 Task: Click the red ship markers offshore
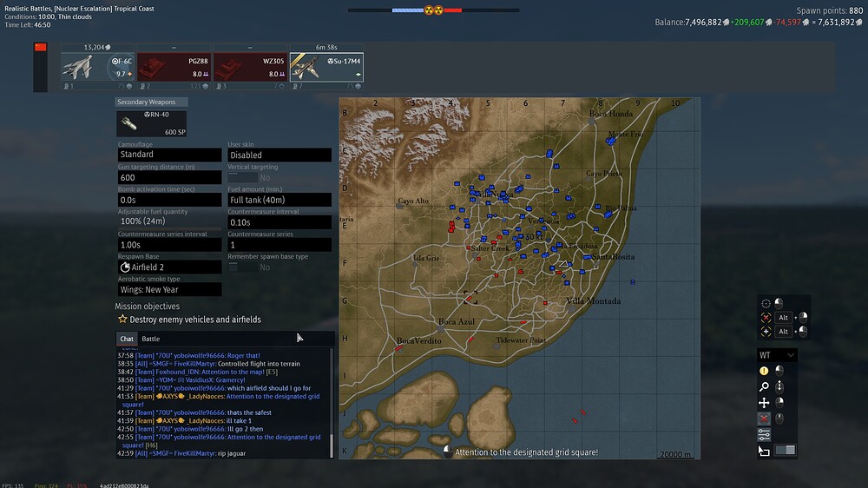coord(578,417)
